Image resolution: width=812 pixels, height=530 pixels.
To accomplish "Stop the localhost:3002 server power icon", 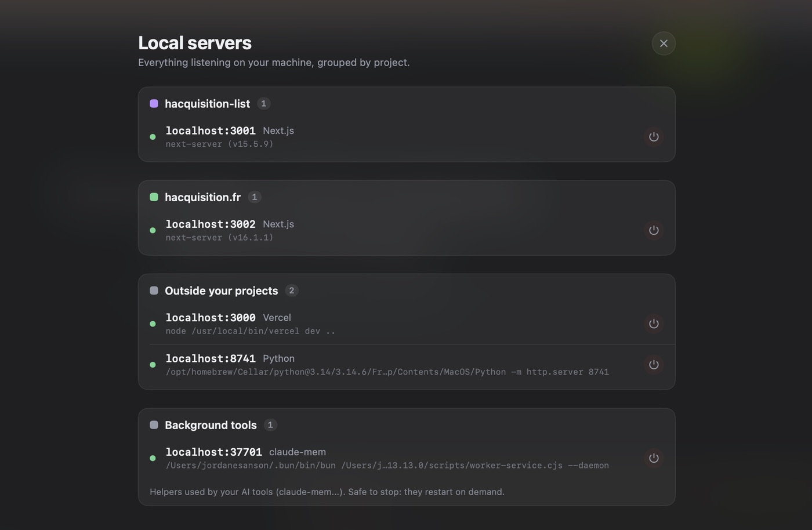I will 654,230.
